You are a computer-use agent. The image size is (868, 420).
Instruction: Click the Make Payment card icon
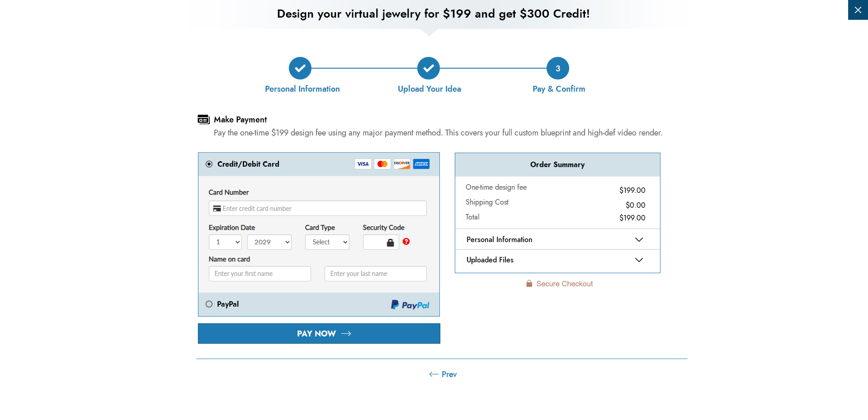(x=203, y=119)
